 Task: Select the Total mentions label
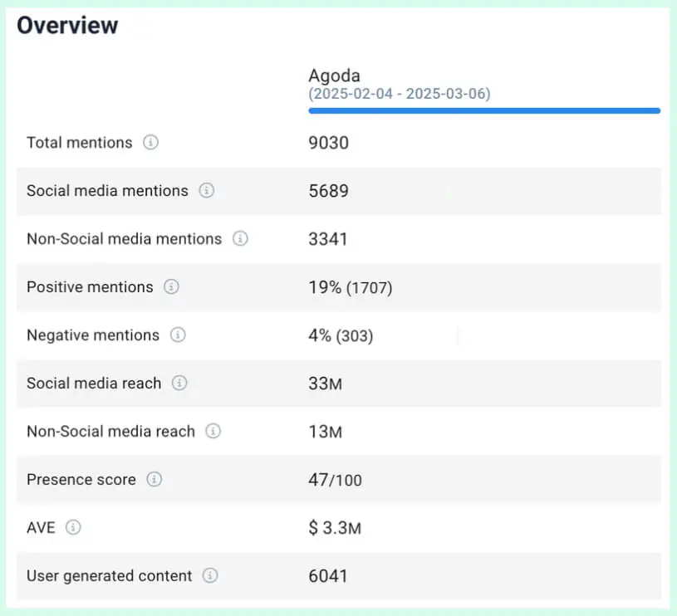pos(80,142)
